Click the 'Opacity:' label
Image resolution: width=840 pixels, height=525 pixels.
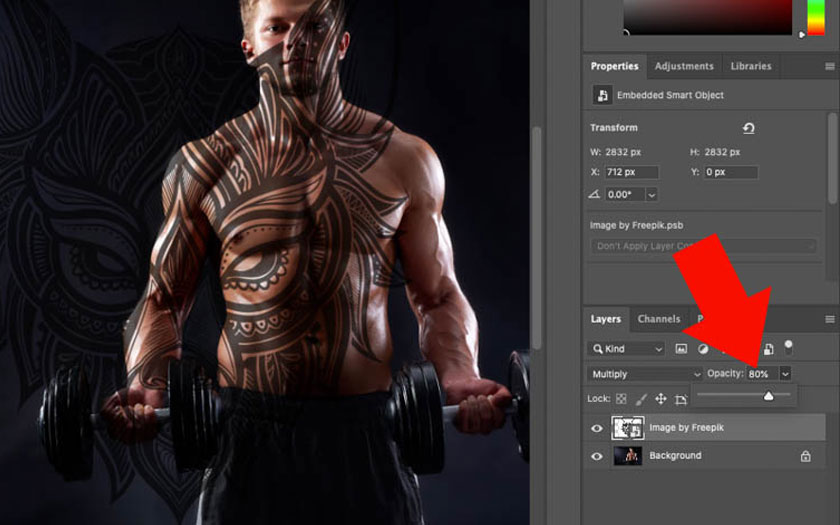[x=725, y=373]
